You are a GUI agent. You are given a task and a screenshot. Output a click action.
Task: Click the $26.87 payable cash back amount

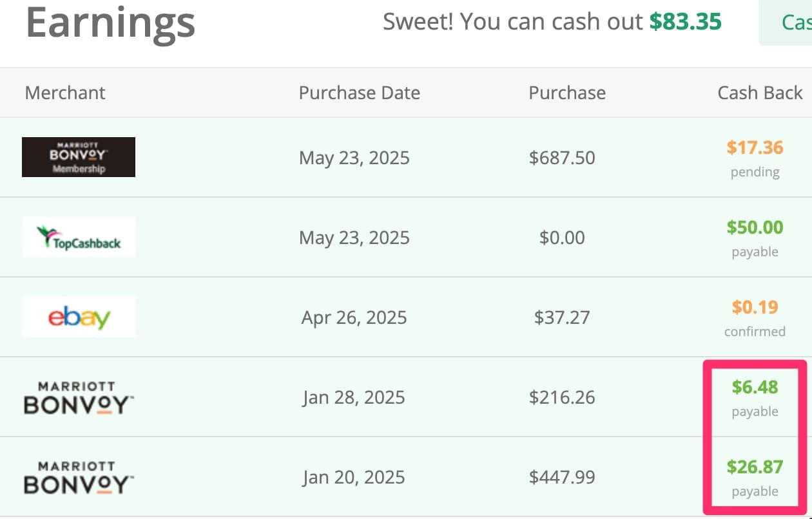click(x=755, y=467)
